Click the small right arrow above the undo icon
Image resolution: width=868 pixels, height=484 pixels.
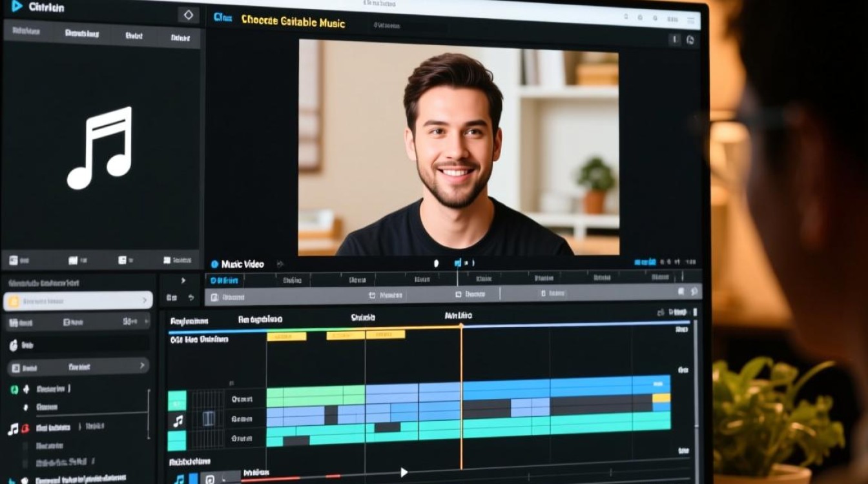pyautogui.click(x=183, y=281)
